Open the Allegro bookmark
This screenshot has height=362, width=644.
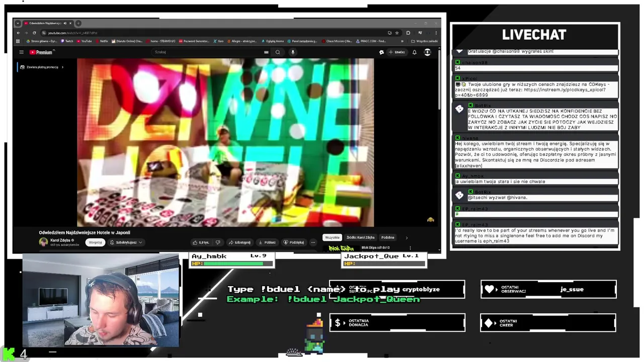(242, 41)
